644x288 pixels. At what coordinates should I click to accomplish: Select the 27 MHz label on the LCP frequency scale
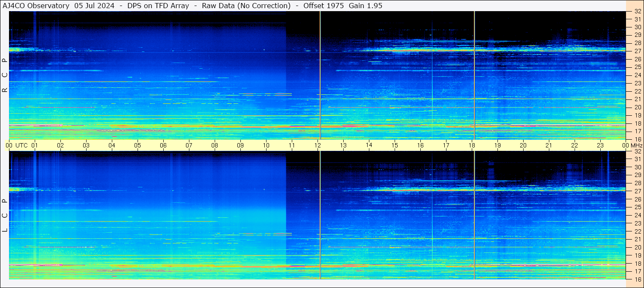pos(638,191)
